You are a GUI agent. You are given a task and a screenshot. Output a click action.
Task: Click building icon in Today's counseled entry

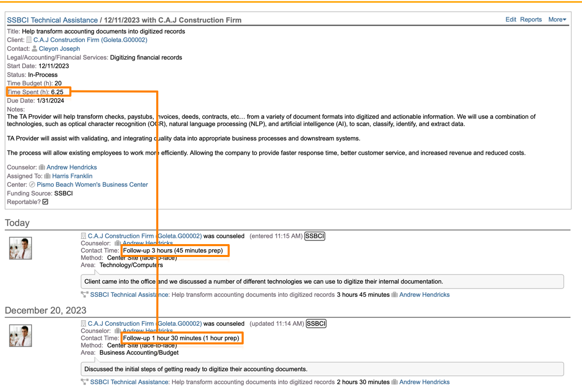tap(84, 236)
